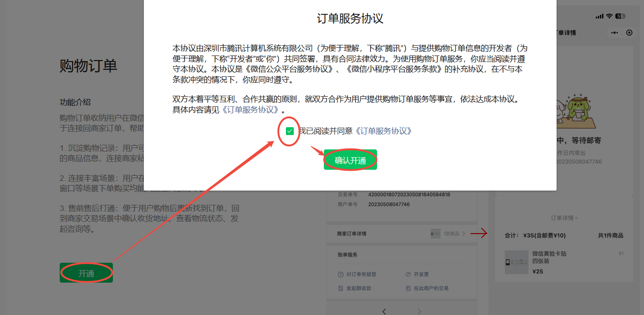Expand 商家订单详情 using the right chevron
The width and height of the screenshot is (644, 315).
464,234
